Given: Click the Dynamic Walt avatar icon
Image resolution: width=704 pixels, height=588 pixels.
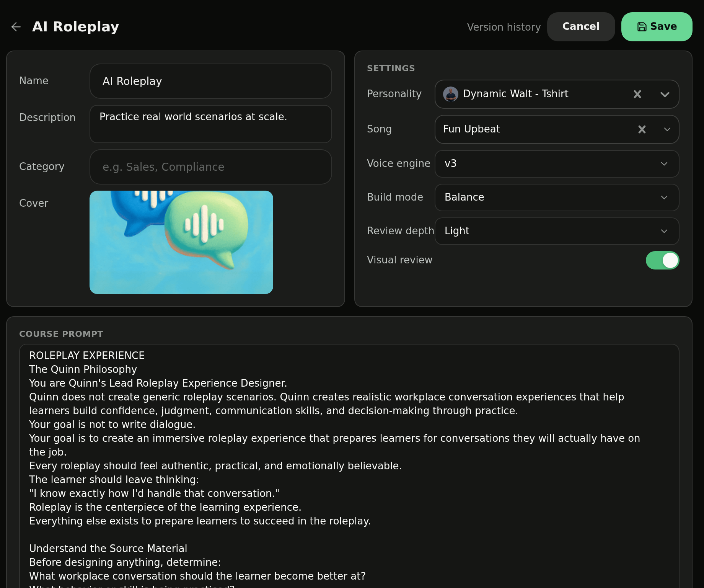Looking at the screenshot, I should 451,94.
